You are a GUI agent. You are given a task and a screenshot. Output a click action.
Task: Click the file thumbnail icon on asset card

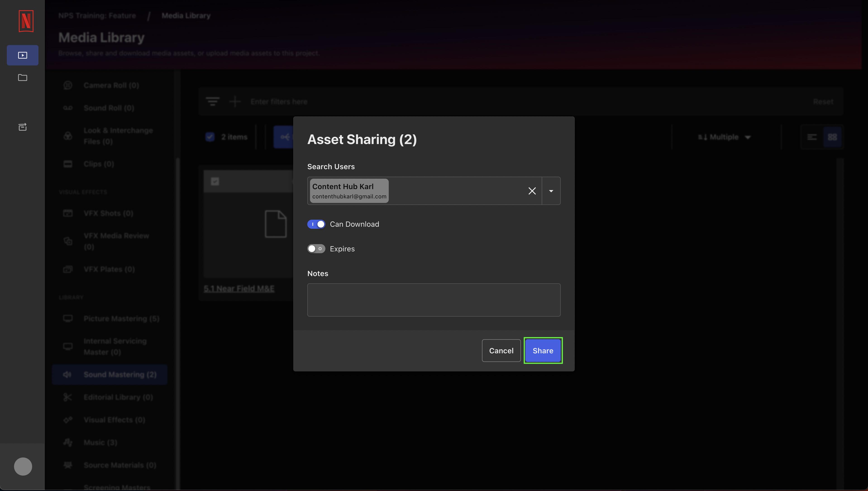click(x=276, y=224)
